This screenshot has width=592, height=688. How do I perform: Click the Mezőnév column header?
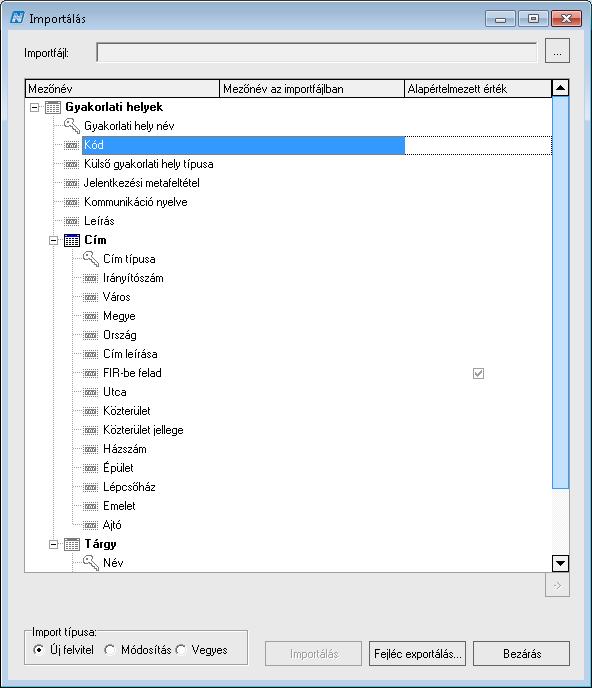coord(122,89)
